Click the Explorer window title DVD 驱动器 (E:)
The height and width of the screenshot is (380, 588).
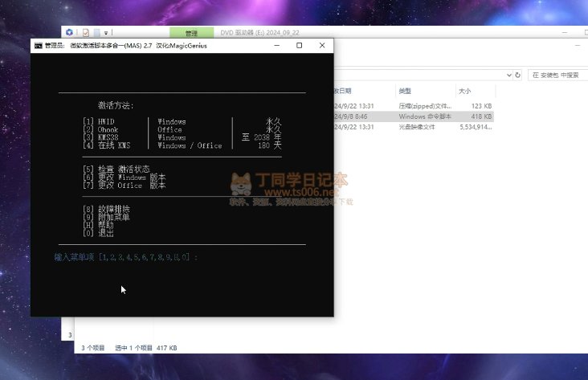coord(260,33)
